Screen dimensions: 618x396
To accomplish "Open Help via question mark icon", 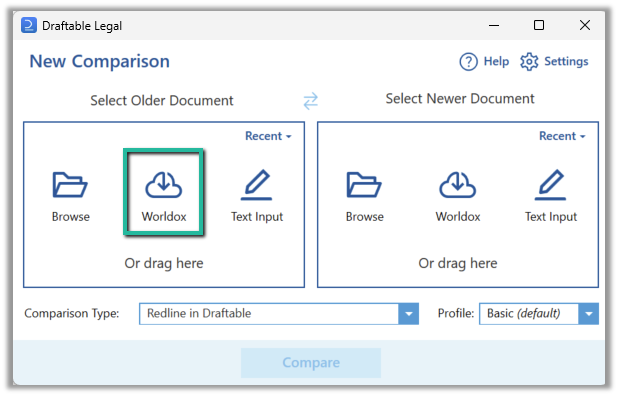I will click(469, 61).
